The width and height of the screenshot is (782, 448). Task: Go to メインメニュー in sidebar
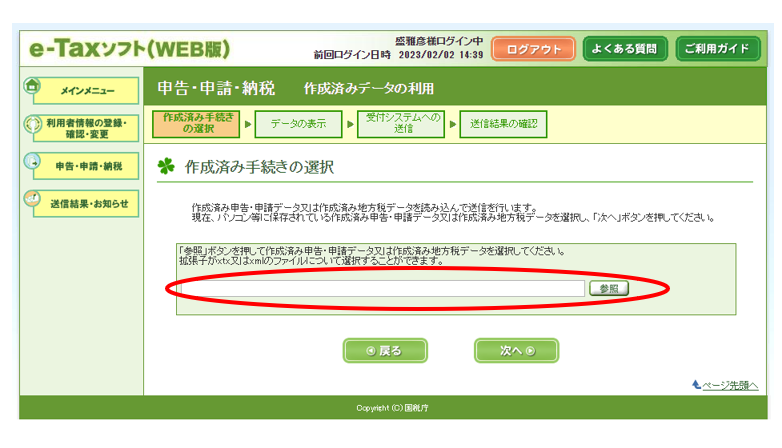click(x=86, y=91)
